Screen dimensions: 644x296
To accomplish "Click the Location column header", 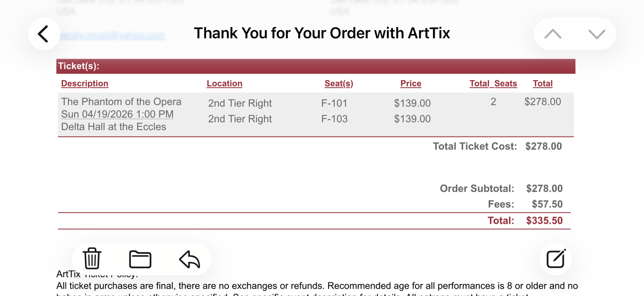I will [224, 84].
